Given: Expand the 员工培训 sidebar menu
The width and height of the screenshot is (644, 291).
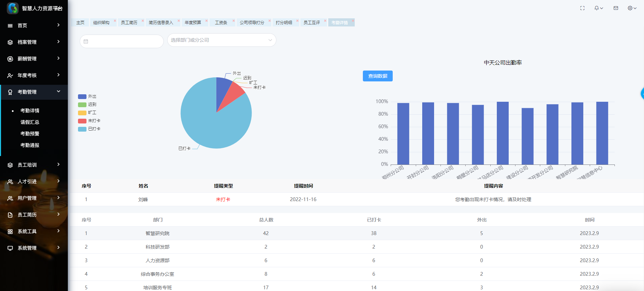Looking at the screenshot, I should click(x=34, y=165).
